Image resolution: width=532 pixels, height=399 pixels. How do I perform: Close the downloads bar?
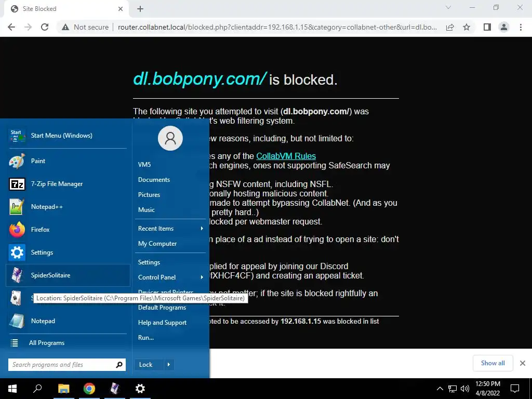coord(523,363)
